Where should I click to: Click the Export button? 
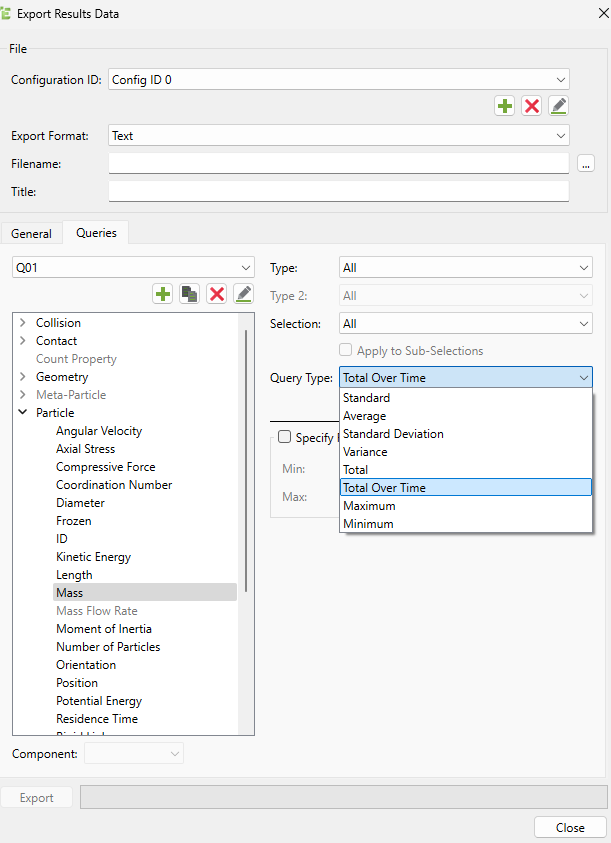[x=37, y=797]
